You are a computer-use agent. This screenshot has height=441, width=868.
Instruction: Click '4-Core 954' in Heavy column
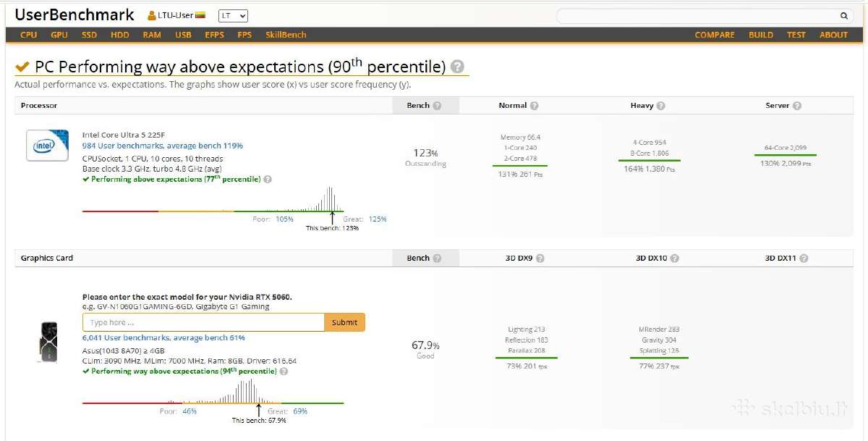coord(650,143)
